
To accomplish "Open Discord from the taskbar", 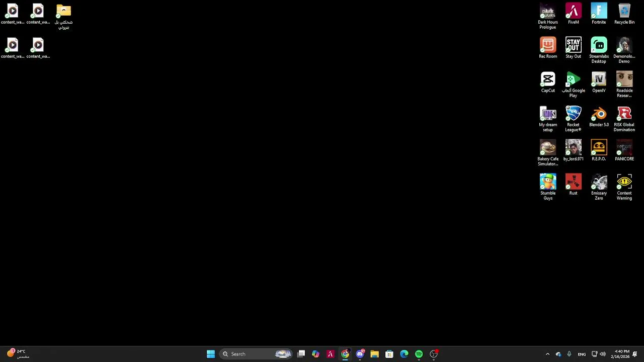I will (x=360, y=354).
